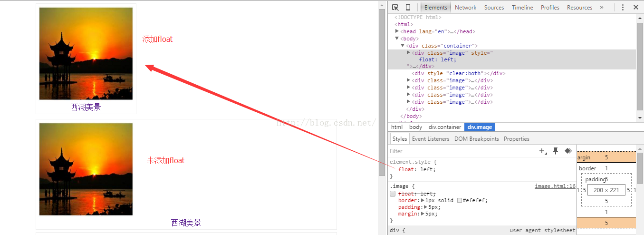Open the Resources tab
The image size is (644, 235).
coord(579,7)
